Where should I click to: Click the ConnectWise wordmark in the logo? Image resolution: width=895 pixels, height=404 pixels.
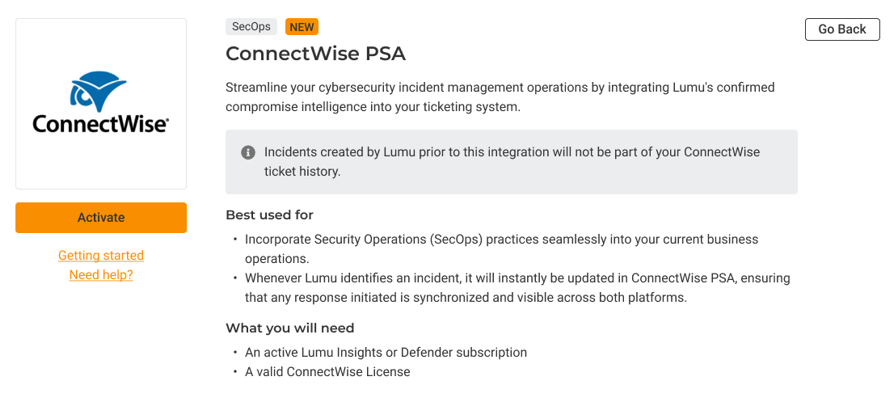tap(100, 124)
